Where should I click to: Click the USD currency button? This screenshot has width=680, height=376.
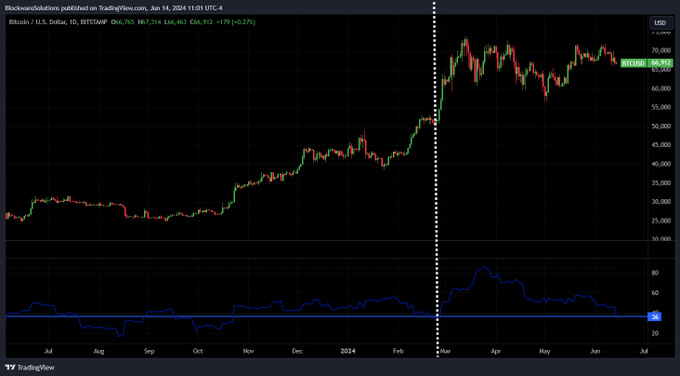pos(660,23)
